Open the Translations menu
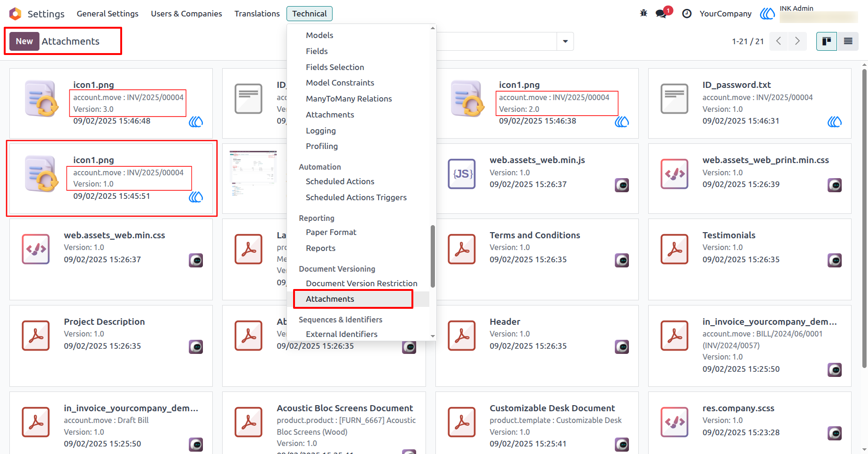The image size is (868, 454). (257, 14)
